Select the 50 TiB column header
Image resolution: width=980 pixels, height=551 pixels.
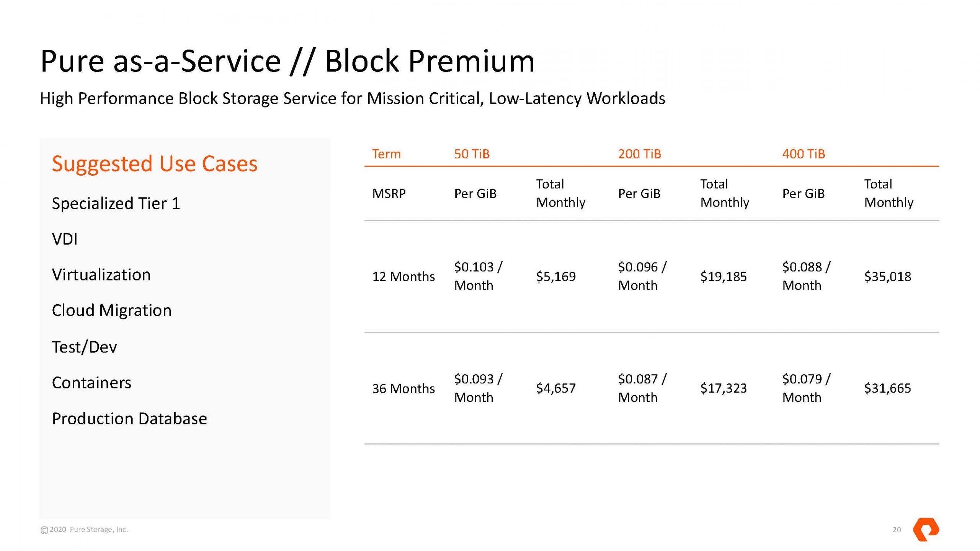tap(472, 154)
